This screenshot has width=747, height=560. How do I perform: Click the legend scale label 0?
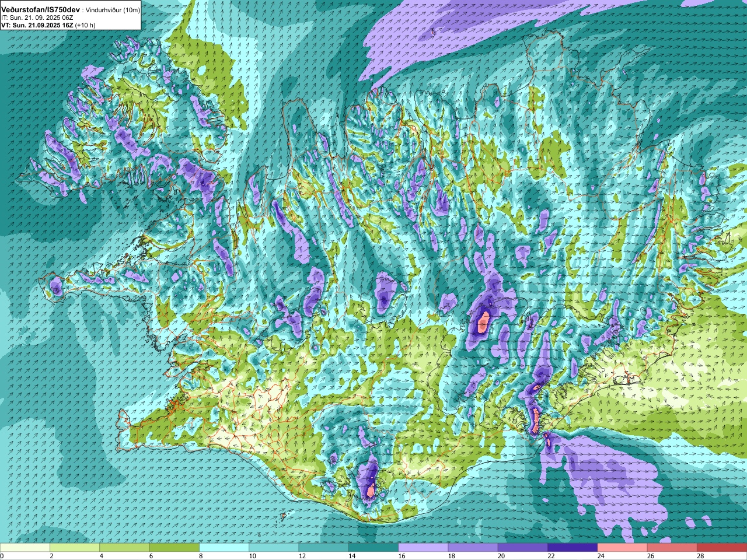pyautogui.click(x=2, y=556)
